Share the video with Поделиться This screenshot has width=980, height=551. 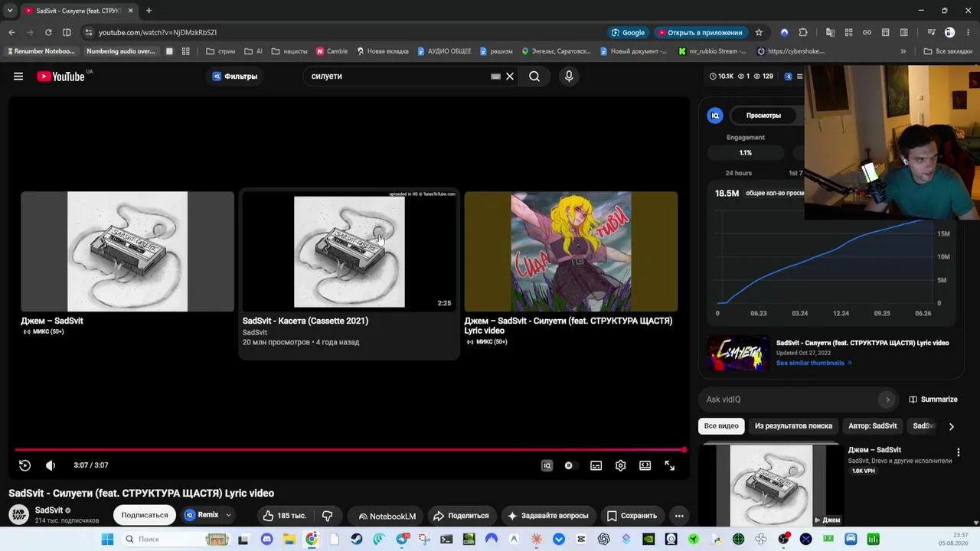pyautogui.click(x=461, y=516)
